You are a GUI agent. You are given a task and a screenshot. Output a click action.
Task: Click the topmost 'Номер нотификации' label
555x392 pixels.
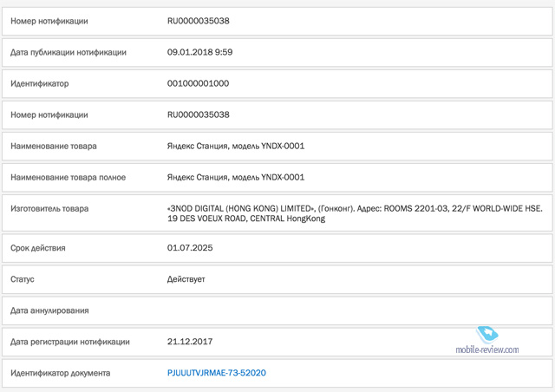pyautogui.click(x=49, y=20)
